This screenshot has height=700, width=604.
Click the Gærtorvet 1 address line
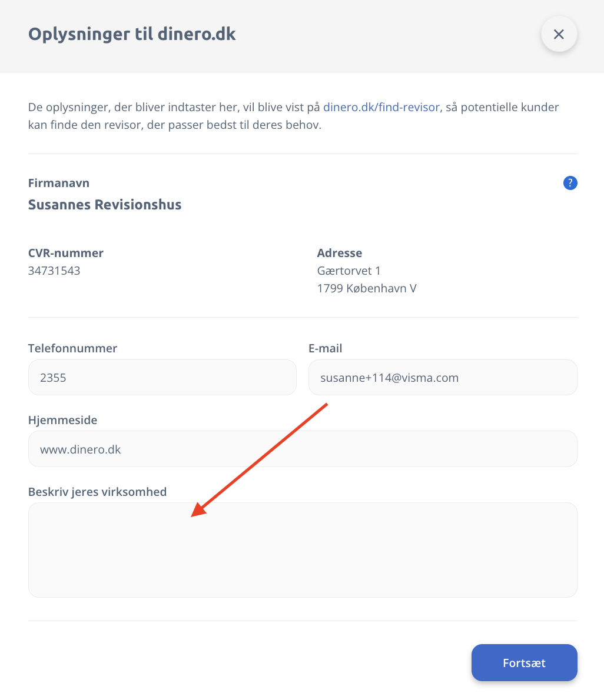click(x=349, y=271)
